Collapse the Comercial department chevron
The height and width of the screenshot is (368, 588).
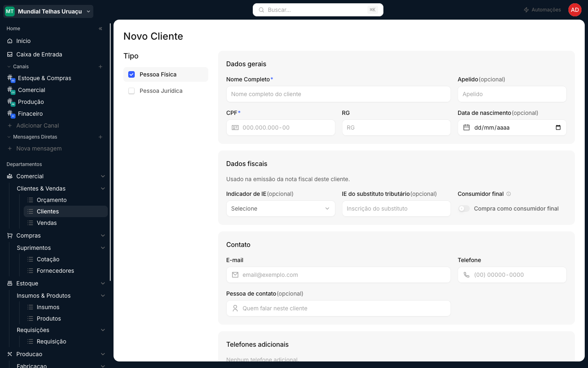click(103, 176)
